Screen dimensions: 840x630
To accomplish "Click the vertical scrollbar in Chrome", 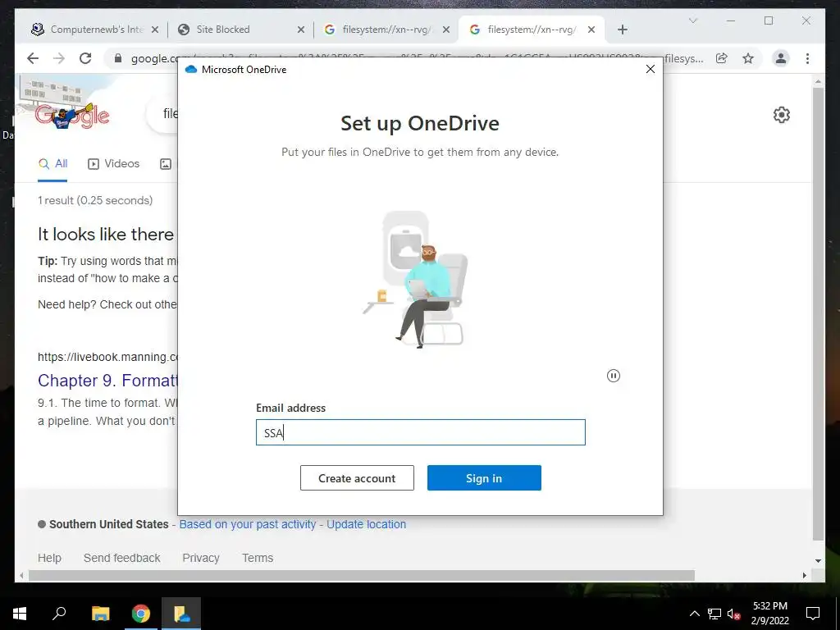I will [818, 314].
